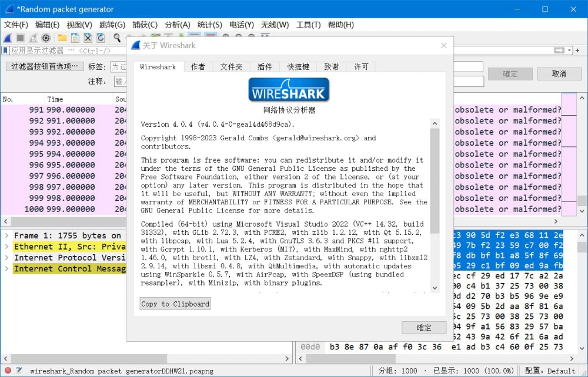Screen dimensions: 588x377
Task: Click the find packet magnifier icon
Action: click(x=117, y=38)
